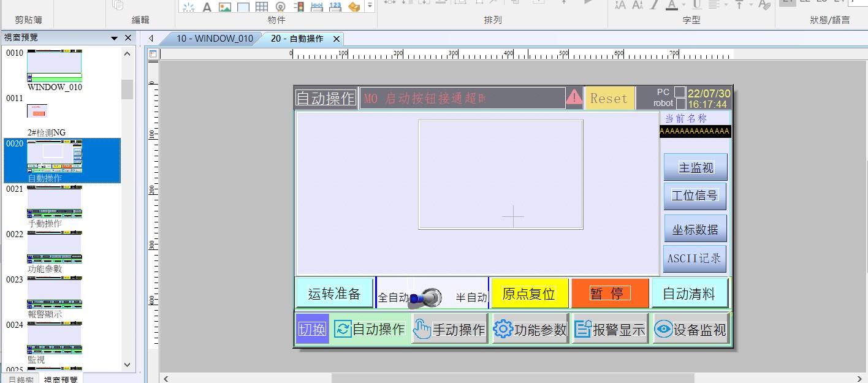868x383 pixels.
Task: Switch to the 目錄樹 bottom tab
Action: tap(21, 379)
